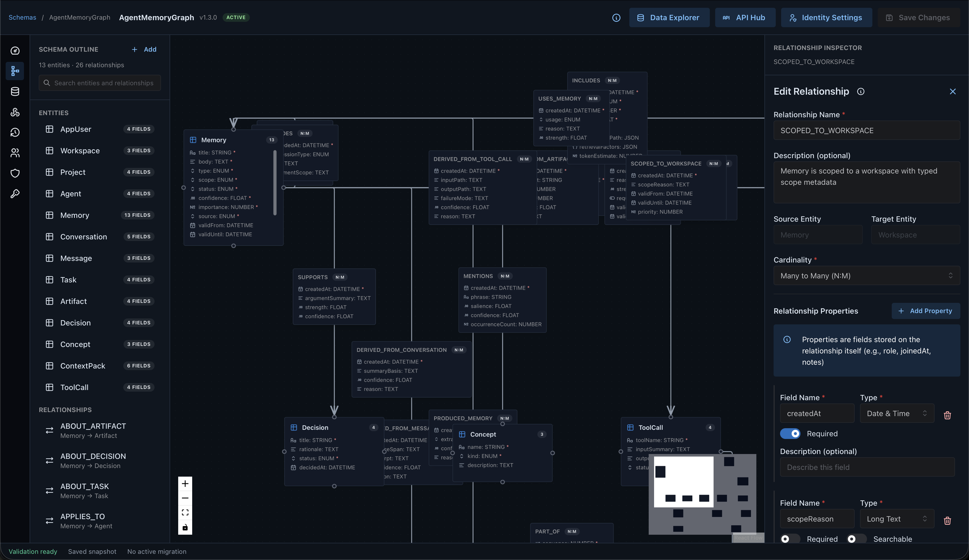The height and width of the screenshot is (560, 969).
Task: Click the schema info icon in header
Action: (616, 18)
